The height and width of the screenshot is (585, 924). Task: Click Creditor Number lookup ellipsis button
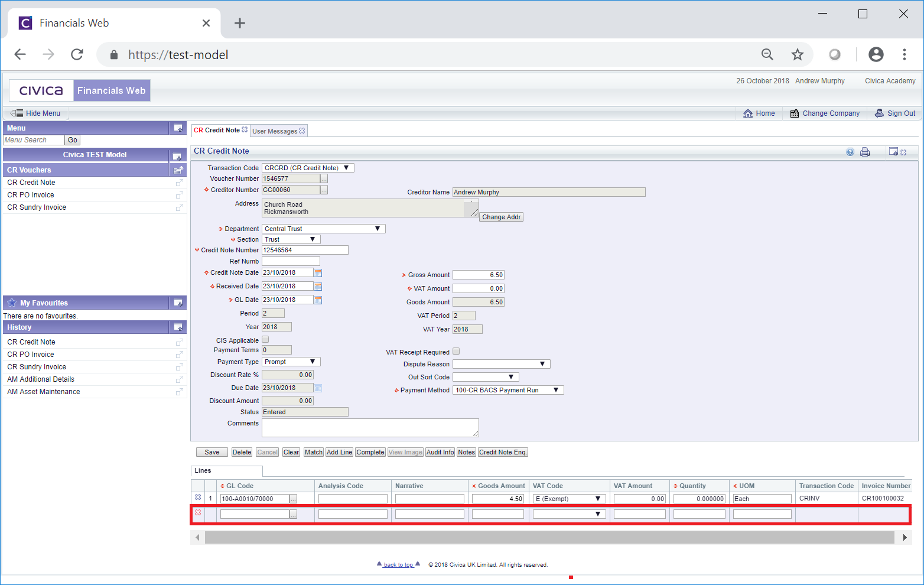pos(324,190)
